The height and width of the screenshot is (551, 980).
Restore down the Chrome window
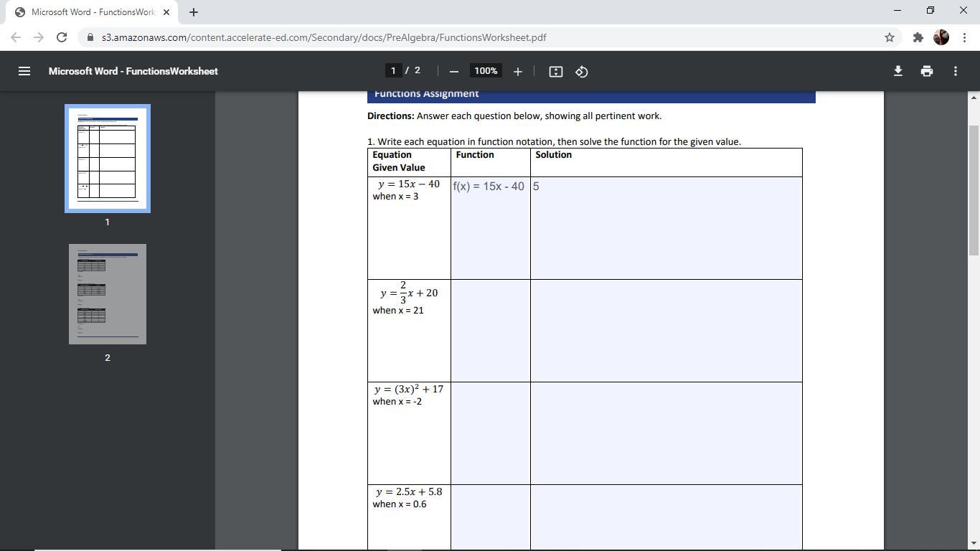point(930,10)
